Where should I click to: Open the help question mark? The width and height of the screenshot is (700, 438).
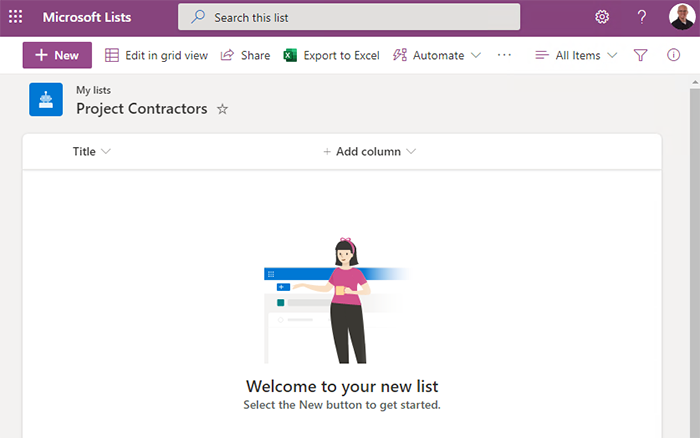point(642,17)
